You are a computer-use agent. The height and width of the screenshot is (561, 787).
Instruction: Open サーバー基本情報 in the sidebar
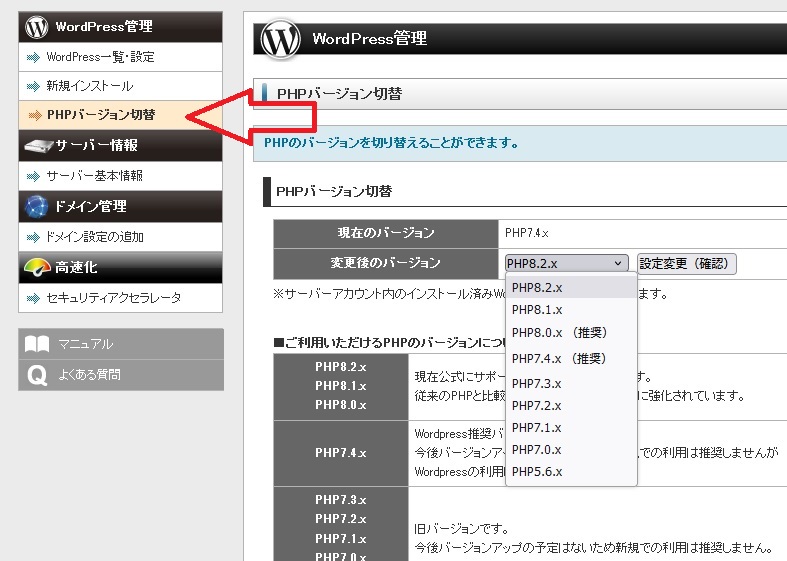tap(120, 176)
